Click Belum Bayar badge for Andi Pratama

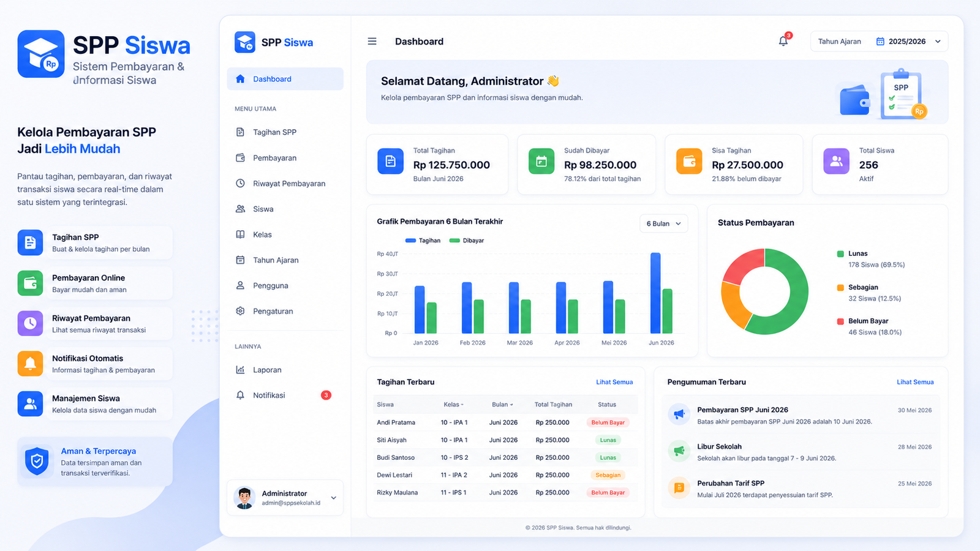coord(608,422)
